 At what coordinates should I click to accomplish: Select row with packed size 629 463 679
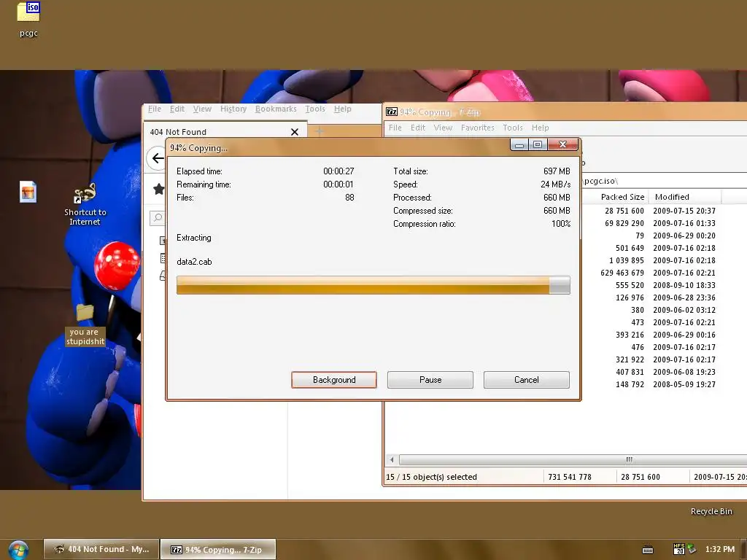tap(664, 273)
